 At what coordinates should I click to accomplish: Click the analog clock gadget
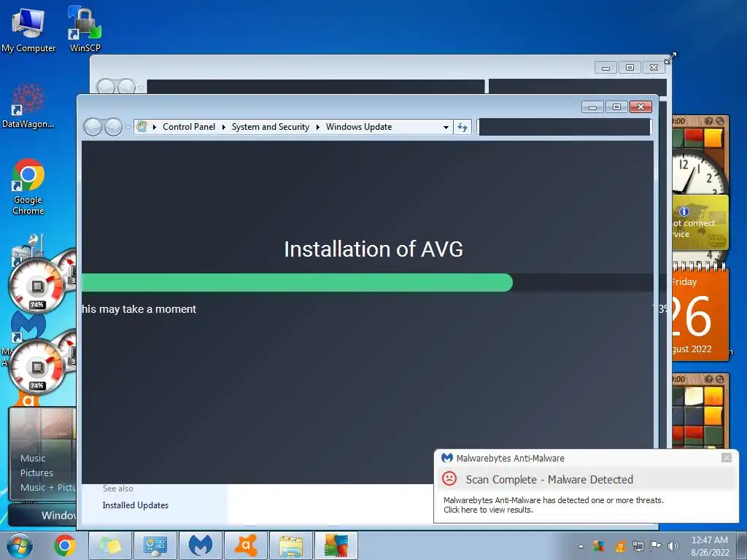[x=700, y=172]
